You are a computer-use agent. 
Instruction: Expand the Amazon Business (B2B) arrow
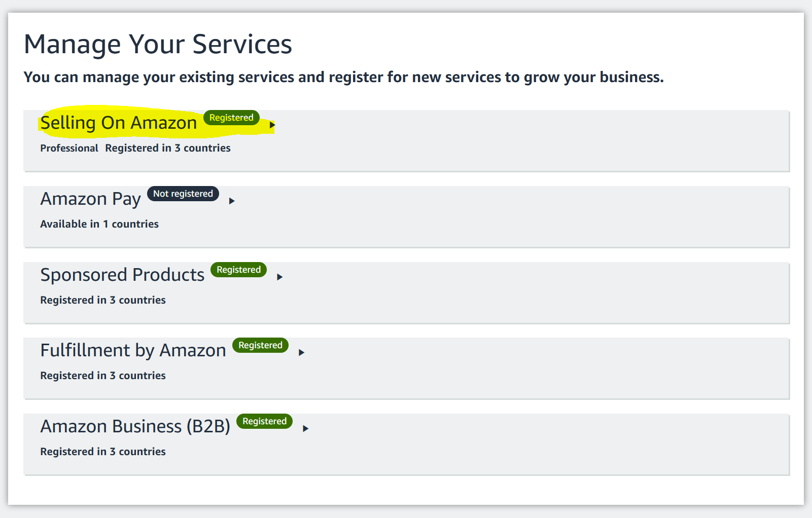click(305, 428)
